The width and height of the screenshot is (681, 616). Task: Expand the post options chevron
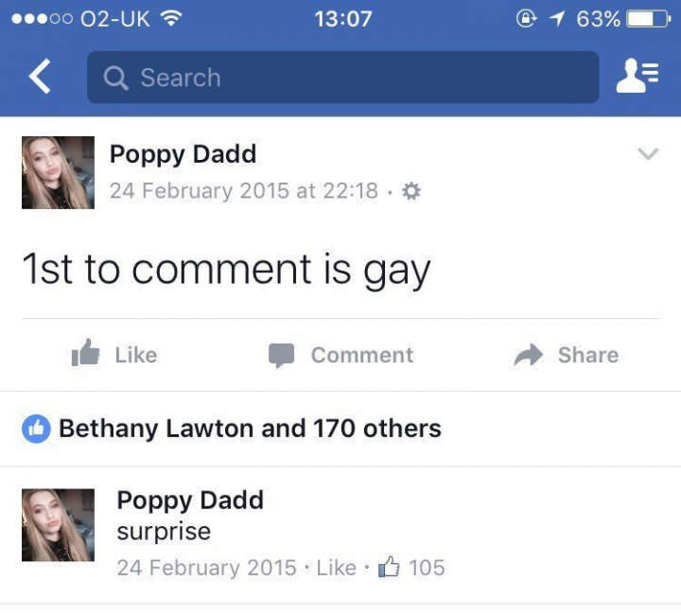[648, 154]
